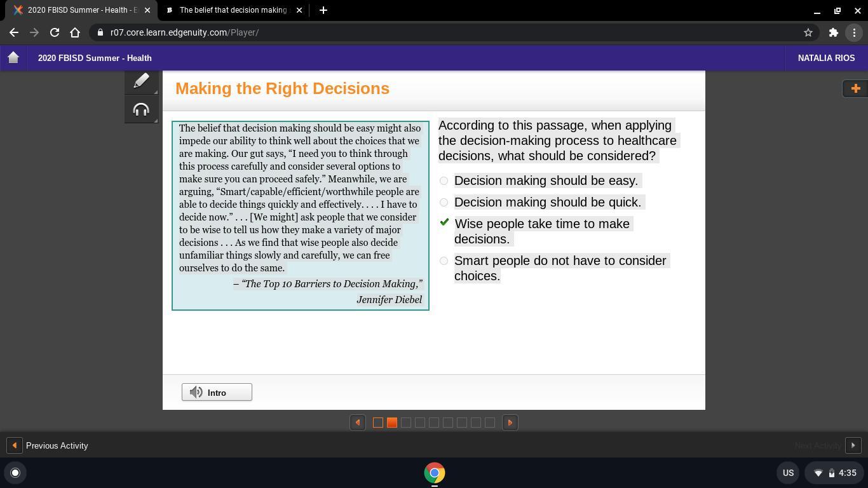
Task: Click the Next Activity arrow
Action: click(x=853, y=445)
